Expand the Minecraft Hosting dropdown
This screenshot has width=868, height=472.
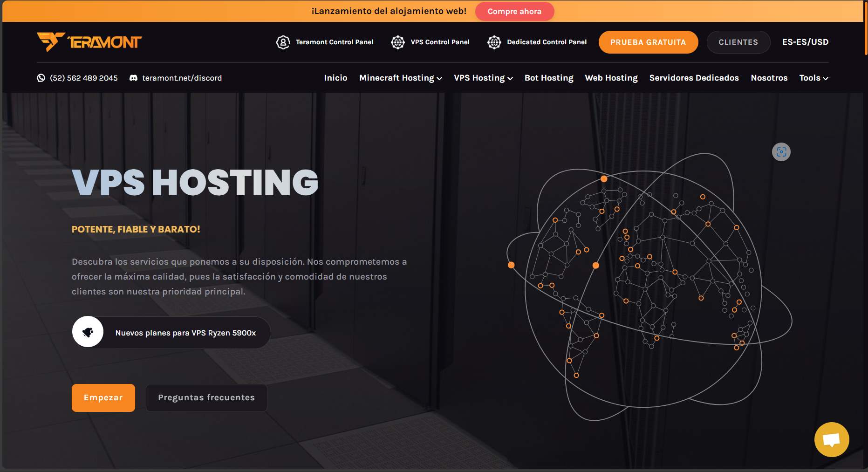click(x=401, y=78)
